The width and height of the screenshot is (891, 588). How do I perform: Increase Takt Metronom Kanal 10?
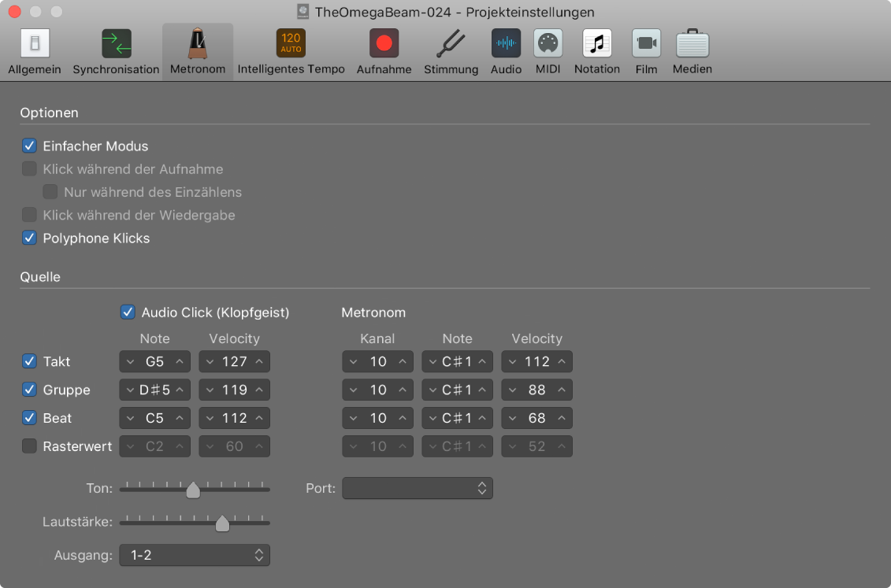403,361
